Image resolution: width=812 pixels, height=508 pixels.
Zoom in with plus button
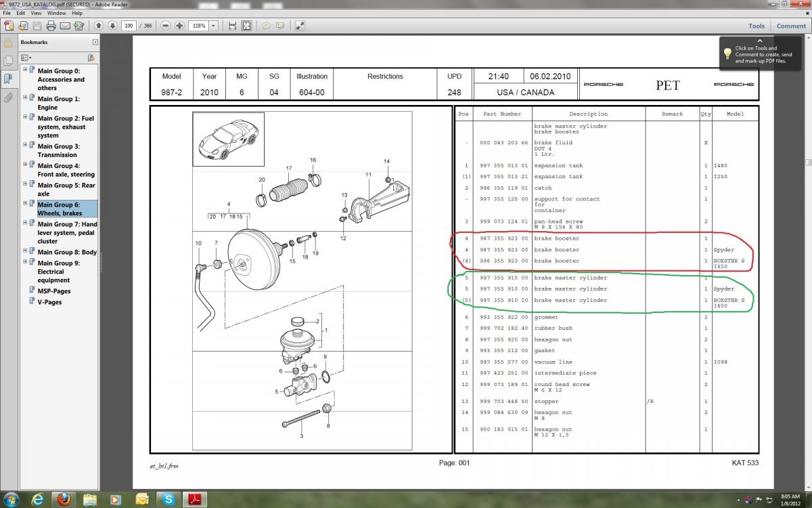coord(179,26)
